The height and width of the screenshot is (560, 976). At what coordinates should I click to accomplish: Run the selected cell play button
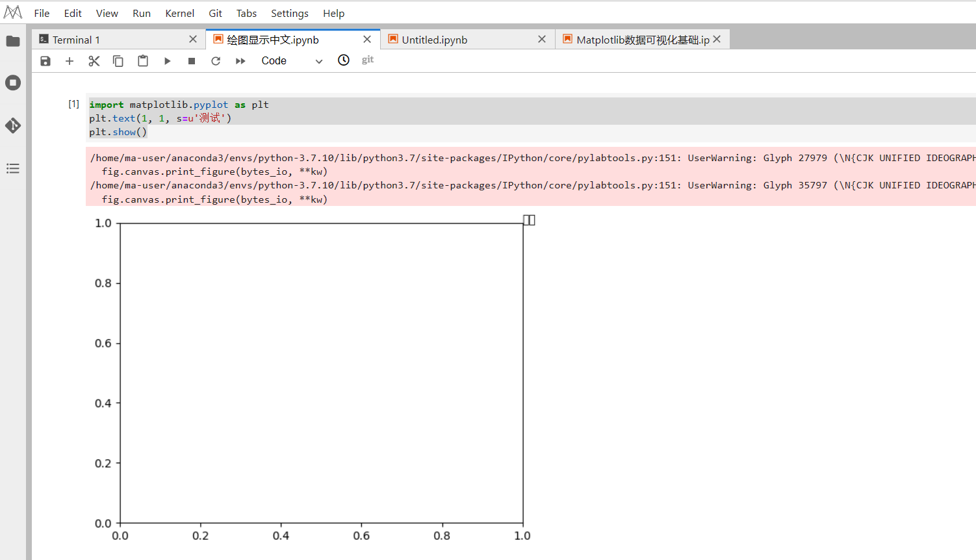click(167, 61)
